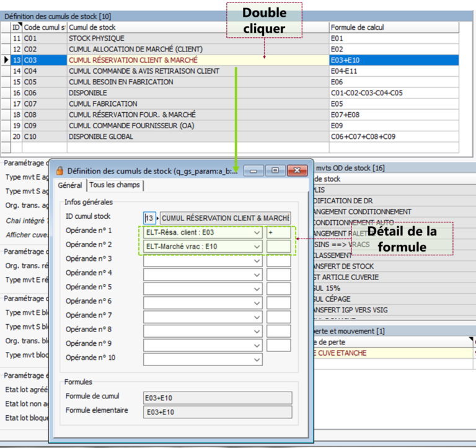This screenshot has width=476, height=448.
Task: Open the Opérande n° 1 dropdown
Action: (257, 232)
